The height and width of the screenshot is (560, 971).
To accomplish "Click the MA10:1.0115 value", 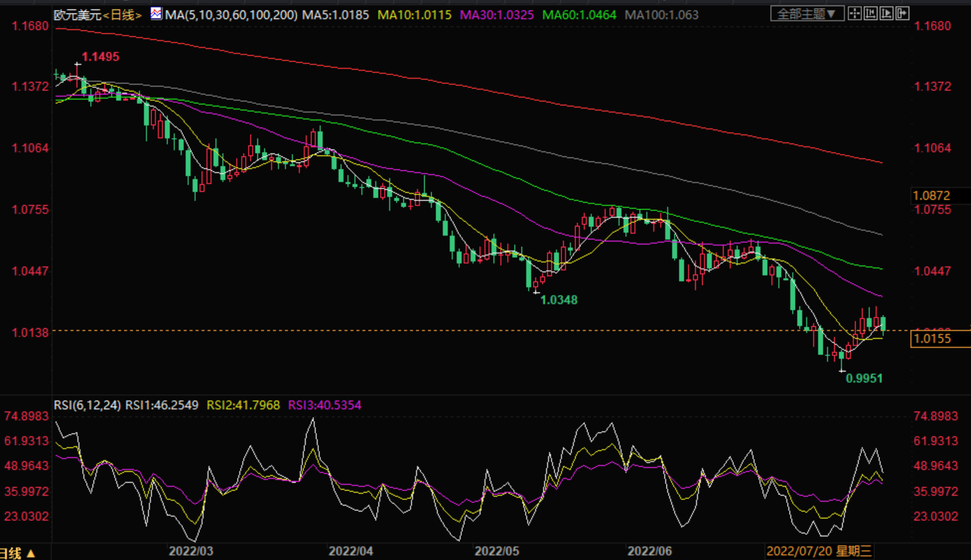I will tap(414, 15).
